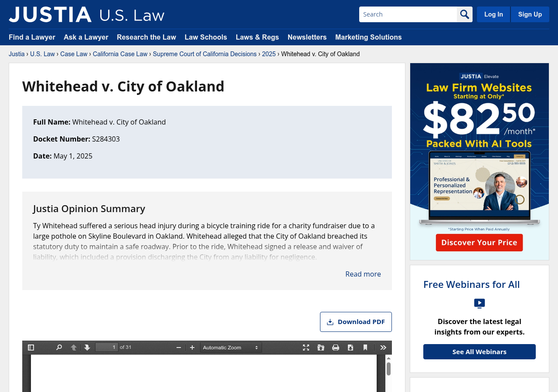Click the Law Firm Websites ad image
This screenshot has height=392, width=558.
(x=480, y=162)
